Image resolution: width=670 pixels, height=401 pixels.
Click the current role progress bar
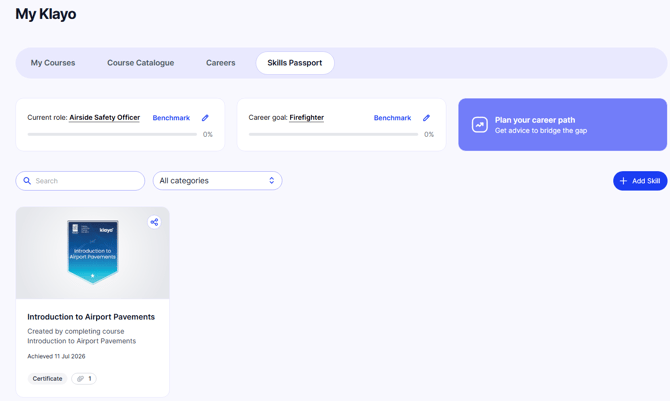point(112,134)
